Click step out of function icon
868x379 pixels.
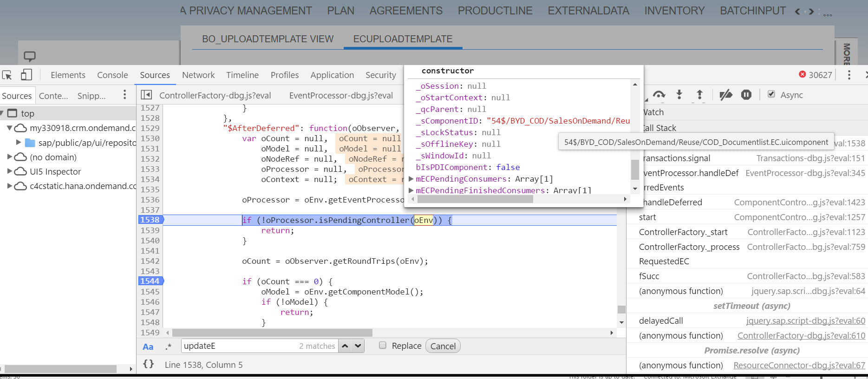coord(700,95)
